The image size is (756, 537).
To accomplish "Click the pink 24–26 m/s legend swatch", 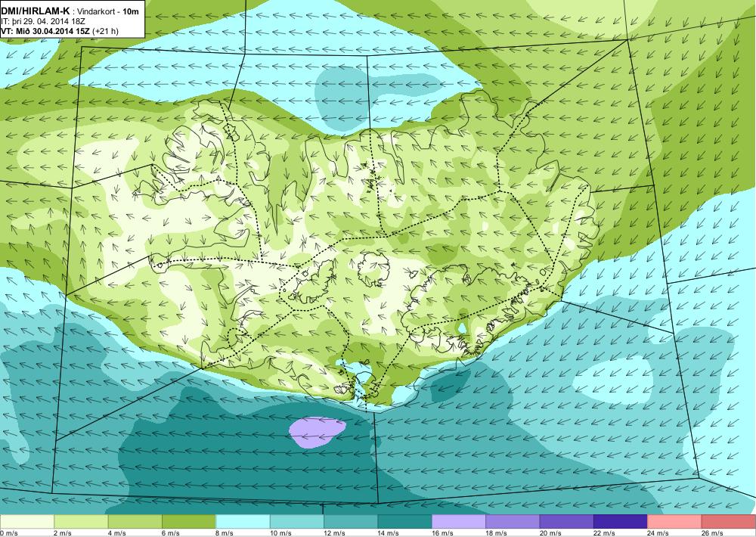I will coord(675,522).
